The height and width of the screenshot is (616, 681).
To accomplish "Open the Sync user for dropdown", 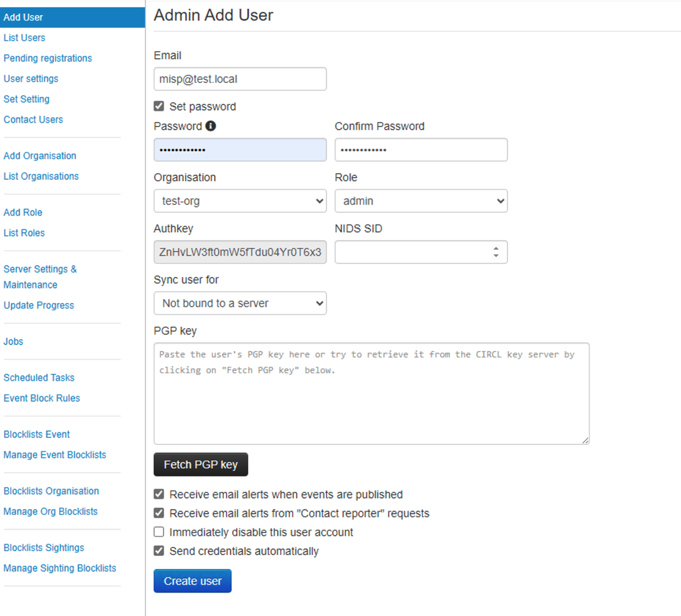I will (x=240, y=303).
